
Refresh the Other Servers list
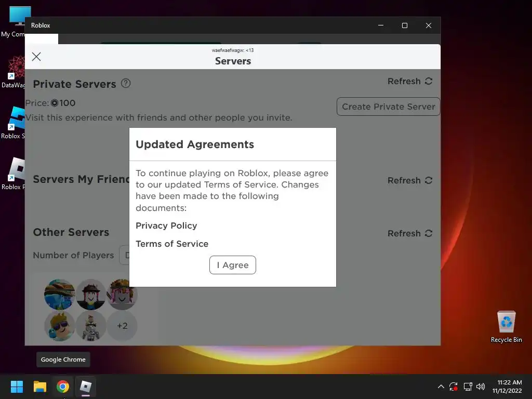pos(410,233)
